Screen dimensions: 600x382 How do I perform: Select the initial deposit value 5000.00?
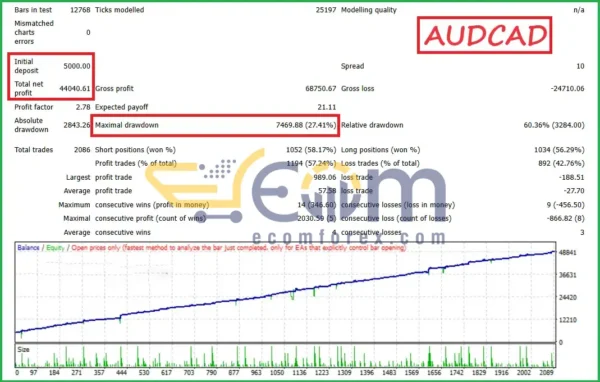77,66
